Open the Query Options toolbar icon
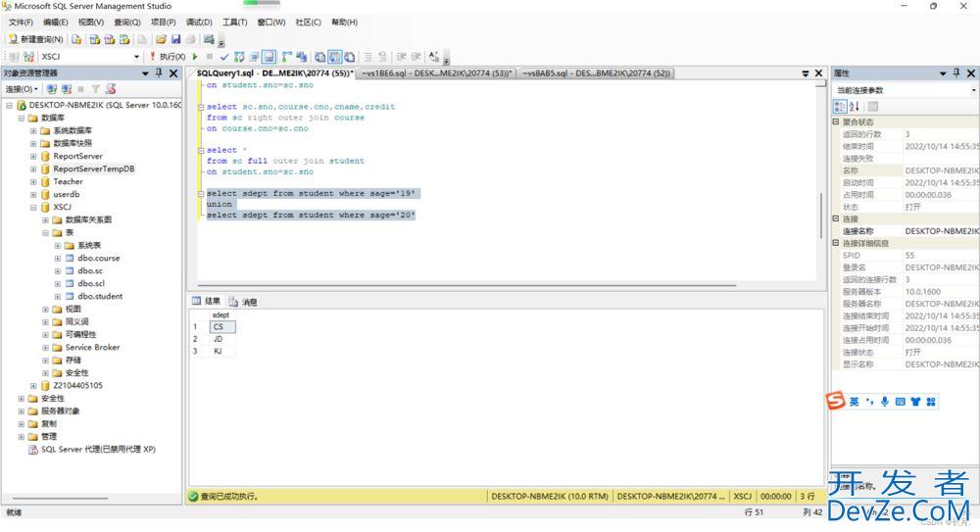980x532 pixels. click(254, 57)
